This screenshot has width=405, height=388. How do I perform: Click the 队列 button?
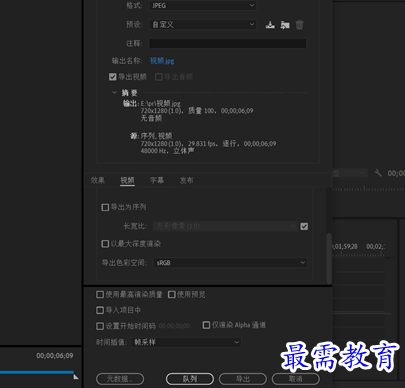point(190,379)
